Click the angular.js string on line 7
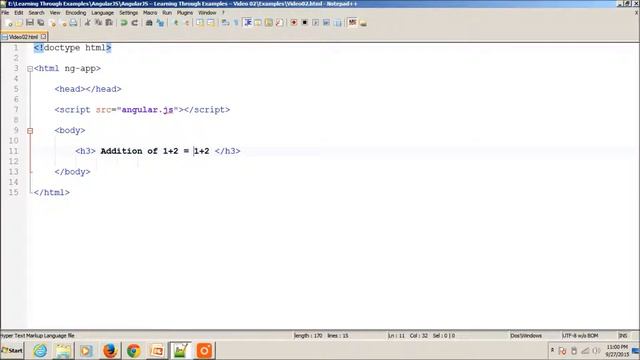 (x=147, y=110)
